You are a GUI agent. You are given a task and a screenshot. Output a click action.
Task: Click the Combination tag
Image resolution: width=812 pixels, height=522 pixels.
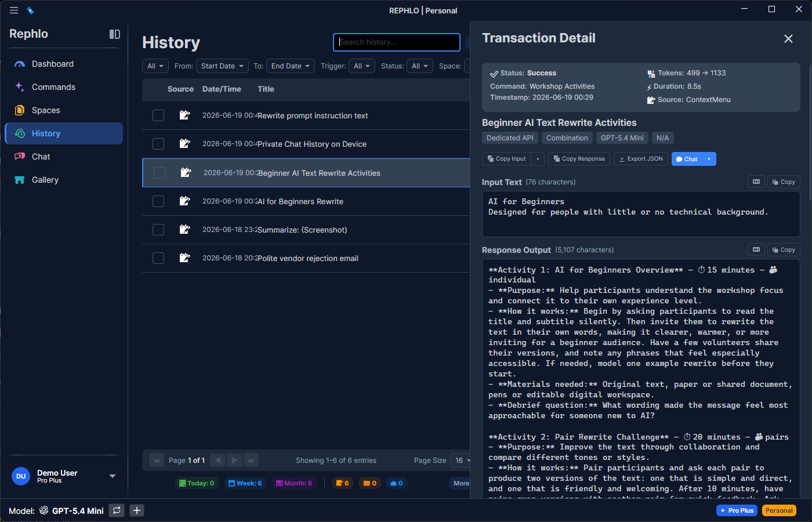567,138
